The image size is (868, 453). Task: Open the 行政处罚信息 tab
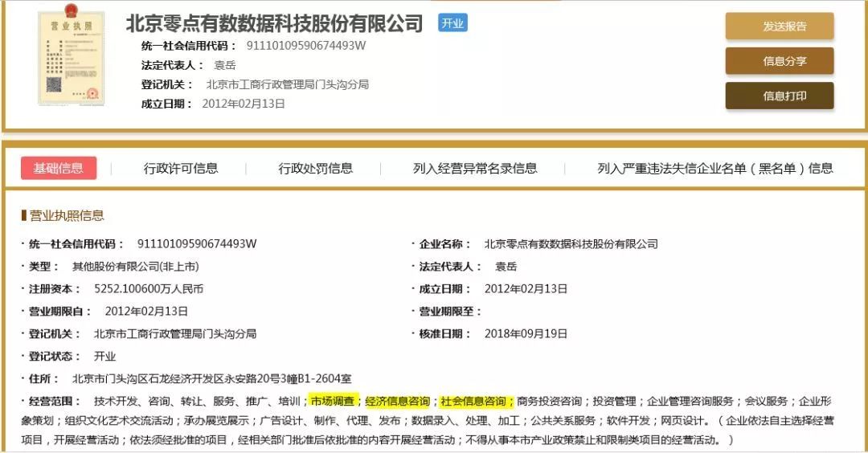pyautogui.click(x=315, y=168)
